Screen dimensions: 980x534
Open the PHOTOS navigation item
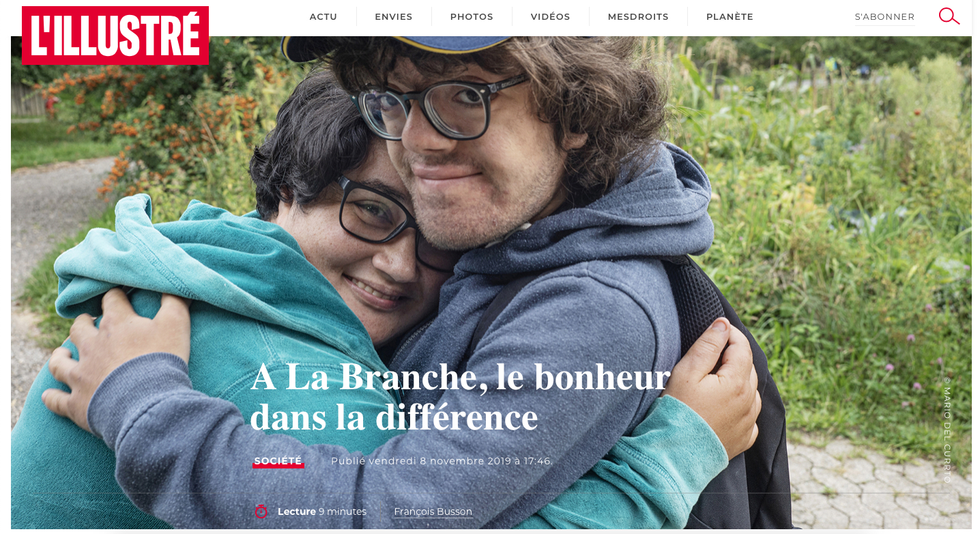pos(472,17)
